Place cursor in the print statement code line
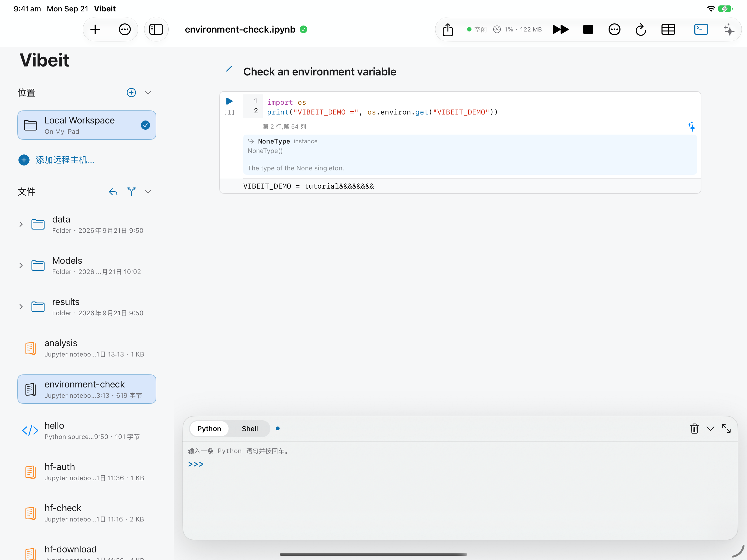Image resolution: width=747 pixels, height=560 pixels. coord(382,112)
